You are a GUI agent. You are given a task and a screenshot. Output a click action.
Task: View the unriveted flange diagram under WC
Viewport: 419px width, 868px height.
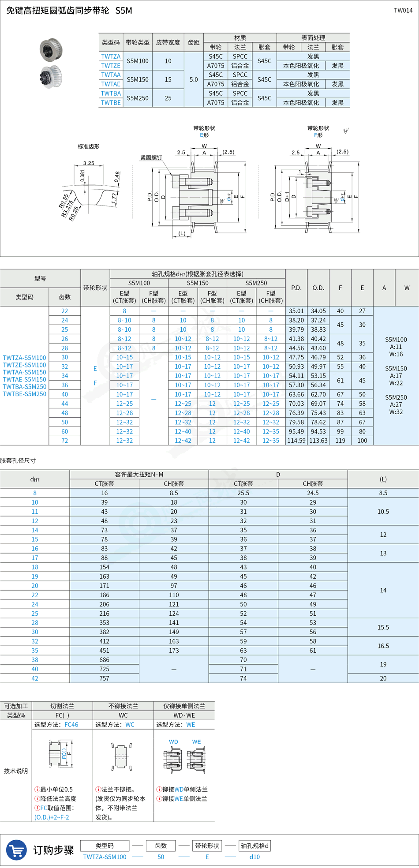(x=122, y=757)
